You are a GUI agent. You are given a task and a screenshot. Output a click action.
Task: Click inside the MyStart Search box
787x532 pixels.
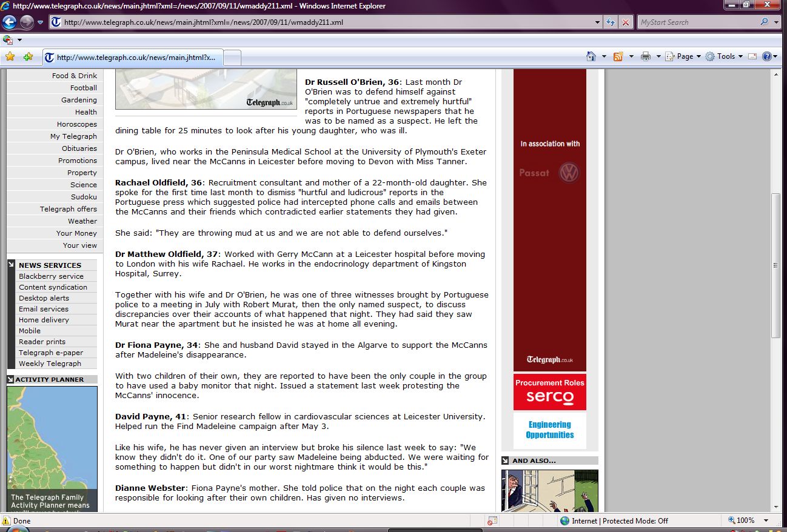click(x=697, y=22)
